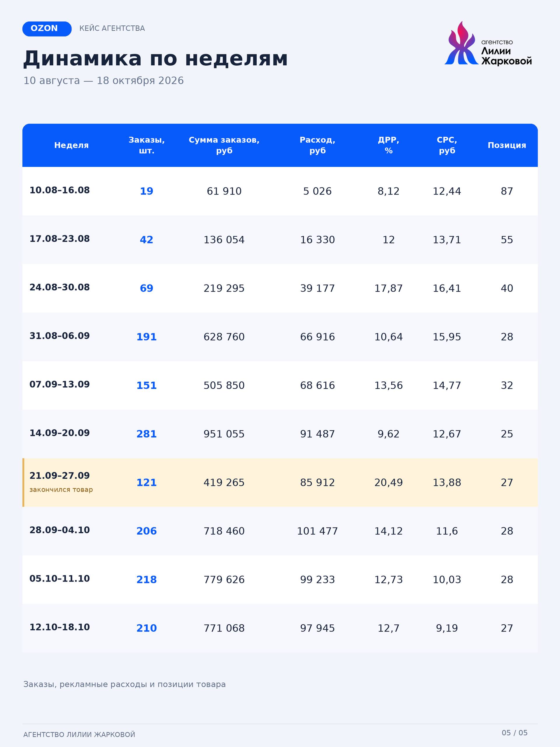Click orders value 191

(146, 337)
